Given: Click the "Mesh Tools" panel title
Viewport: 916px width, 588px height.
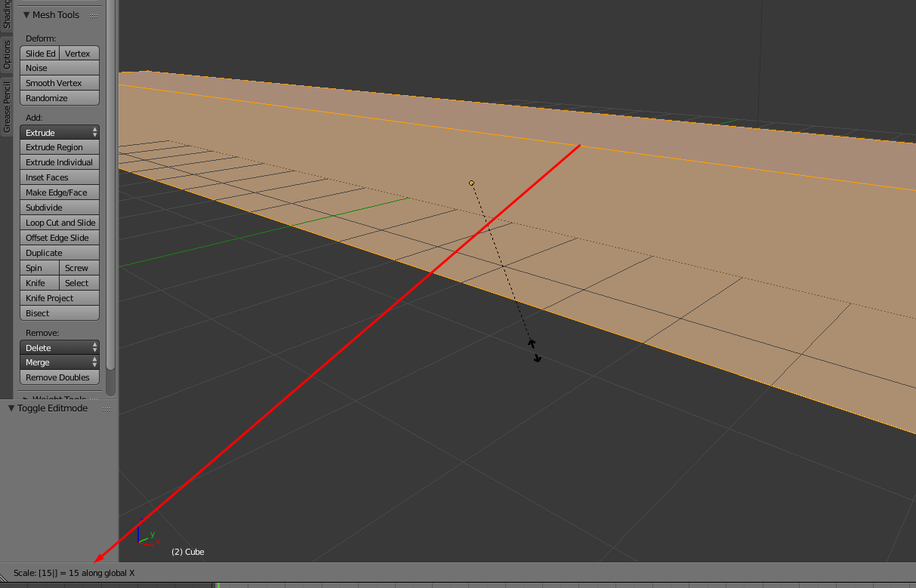Looking at the screenshot, I should (56, 15).
